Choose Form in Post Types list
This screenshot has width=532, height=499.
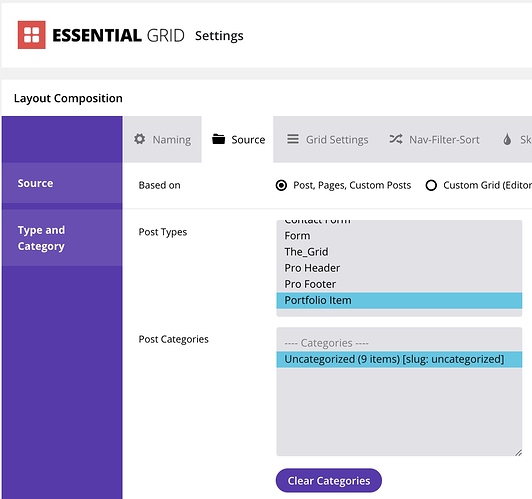pyautogui.click(x=399, y=236)
